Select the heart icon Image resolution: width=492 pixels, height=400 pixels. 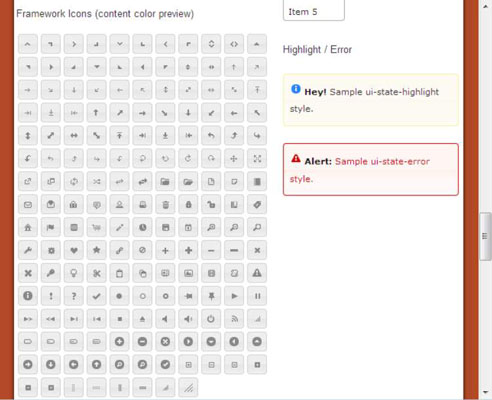coord(74,250)
